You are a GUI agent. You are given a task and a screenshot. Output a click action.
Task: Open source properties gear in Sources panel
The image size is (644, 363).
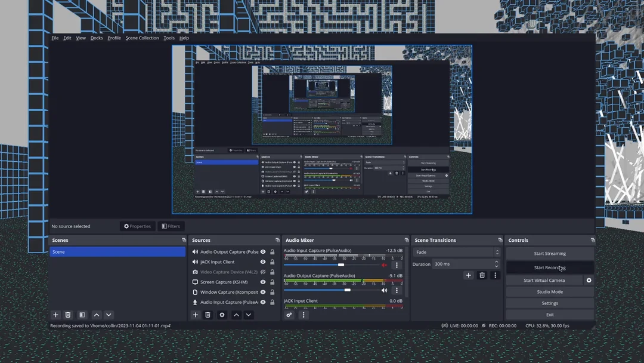(x=222, y=315)
